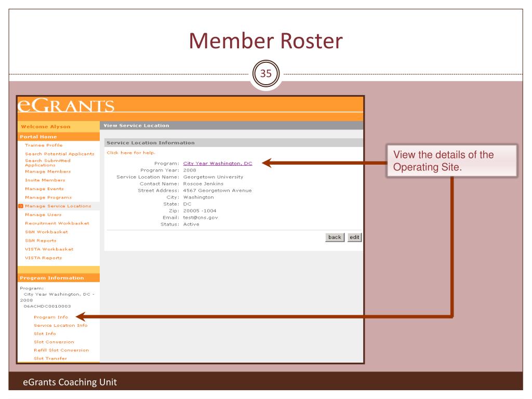Go to Manage Events

tap(44, 189)
